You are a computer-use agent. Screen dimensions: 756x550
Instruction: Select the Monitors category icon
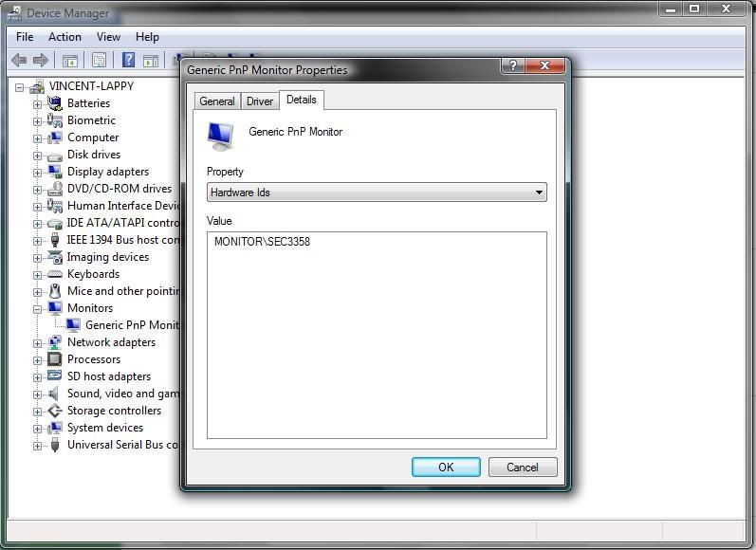(55, 308)
